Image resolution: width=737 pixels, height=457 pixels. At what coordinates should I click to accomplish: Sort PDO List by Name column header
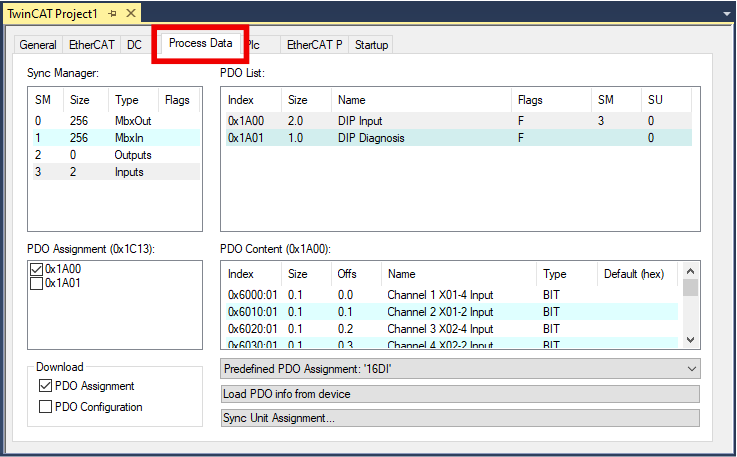point(421,100)
